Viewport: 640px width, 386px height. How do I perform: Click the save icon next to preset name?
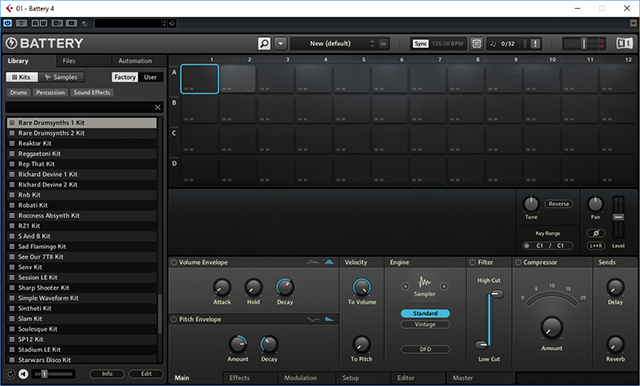[x=383, y=44]
